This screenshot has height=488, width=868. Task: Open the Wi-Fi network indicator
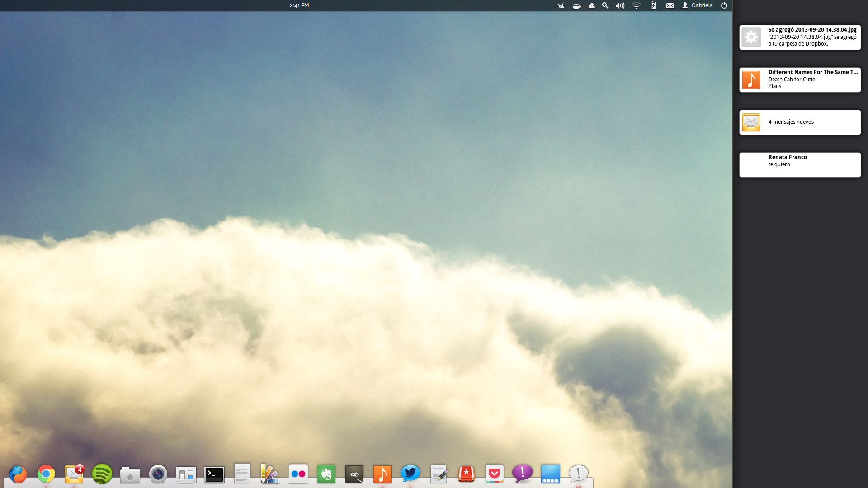coord(637,5)
